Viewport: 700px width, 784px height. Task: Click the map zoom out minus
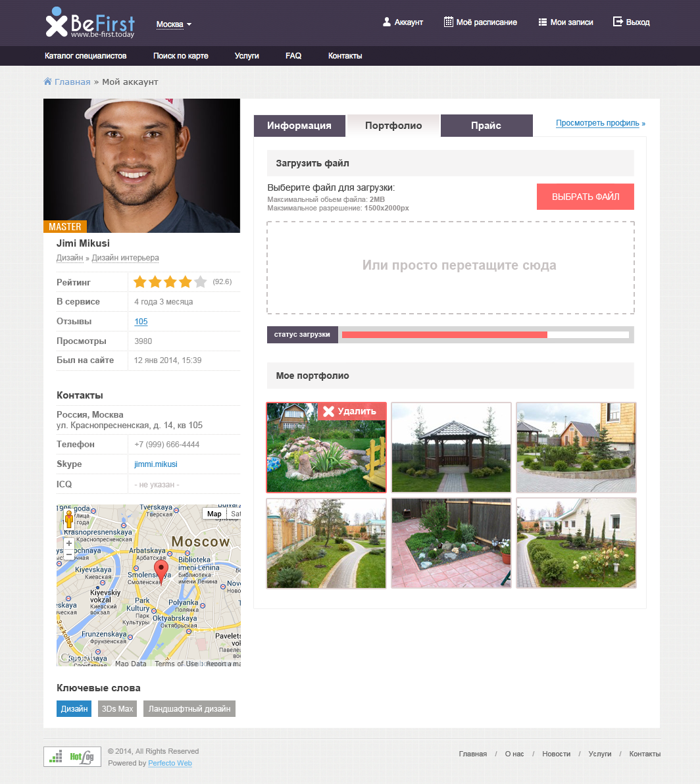pos(69,554)
